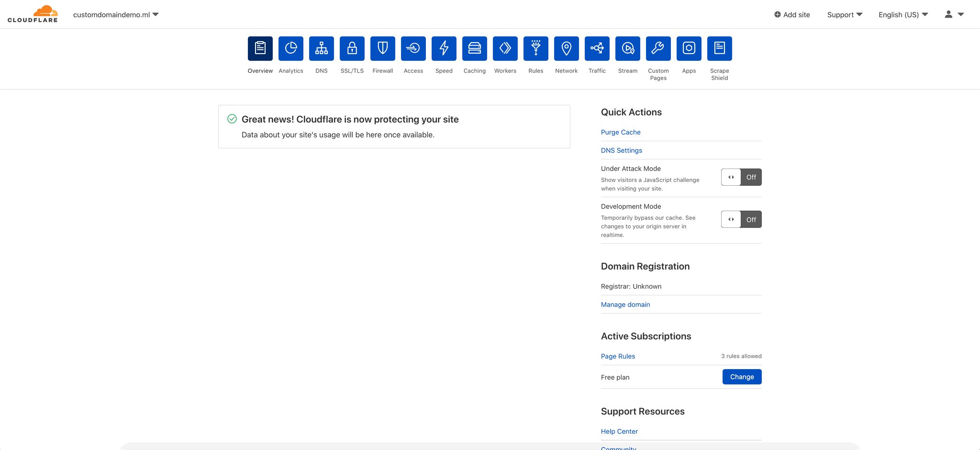Image resolution: width=980 pixels, height=450 pixels.
Task: Open the Support dropdown menu
Action: [845, 15]
